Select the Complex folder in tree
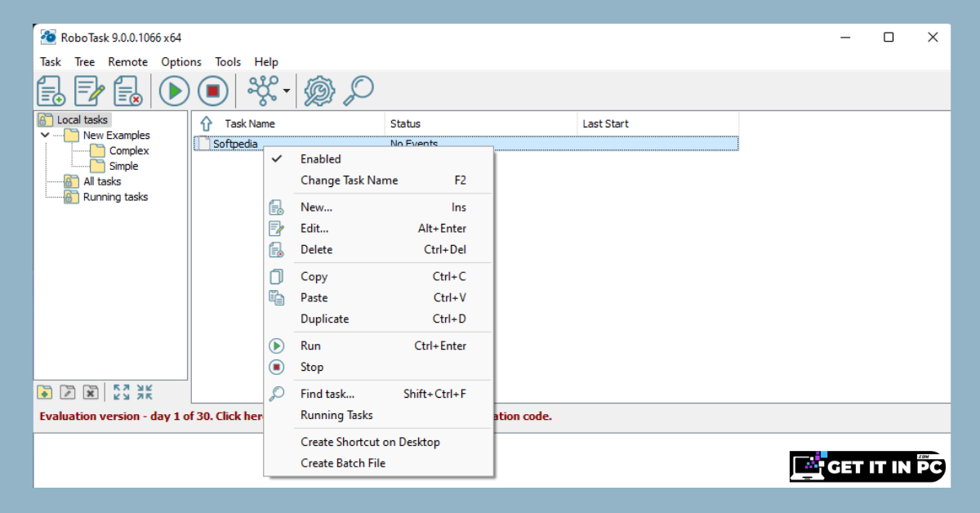 pyautogui.click(x=129, y=151)
